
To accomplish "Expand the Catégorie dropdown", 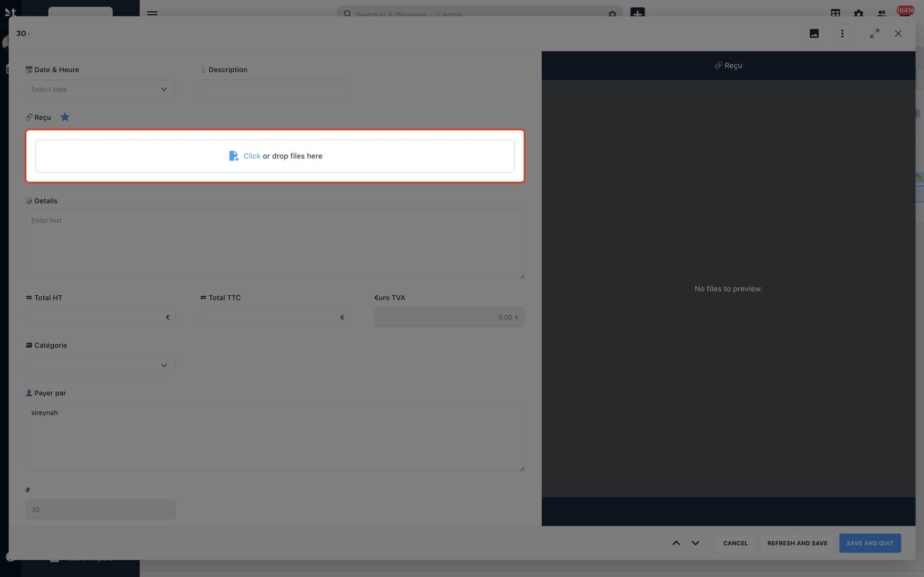I will (x=100, y=365).
